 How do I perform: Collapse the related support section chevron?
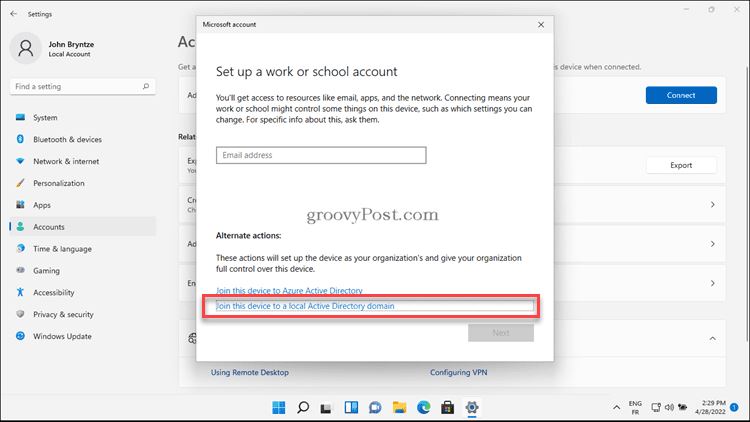pos(713,338)
